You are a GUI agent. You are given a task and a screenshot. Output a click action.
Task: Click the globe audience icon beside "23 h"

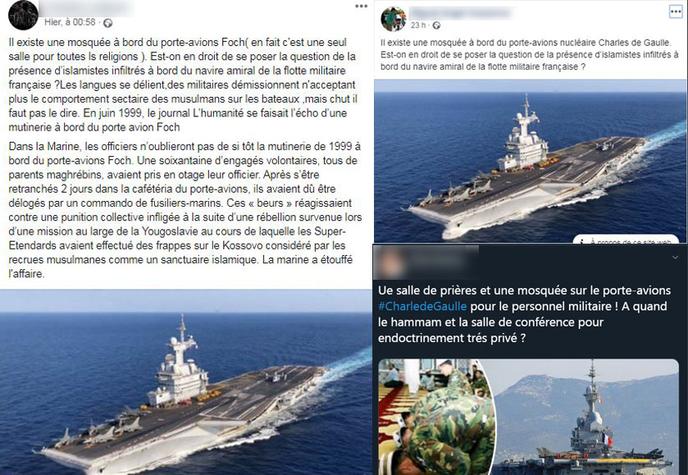(436, 25)
